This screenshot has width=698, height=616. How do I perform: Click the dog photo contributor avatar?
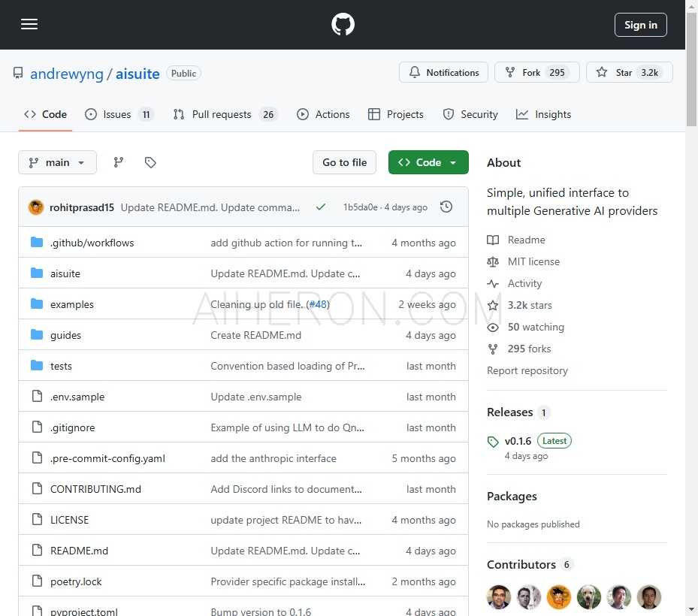pos(589,597)
